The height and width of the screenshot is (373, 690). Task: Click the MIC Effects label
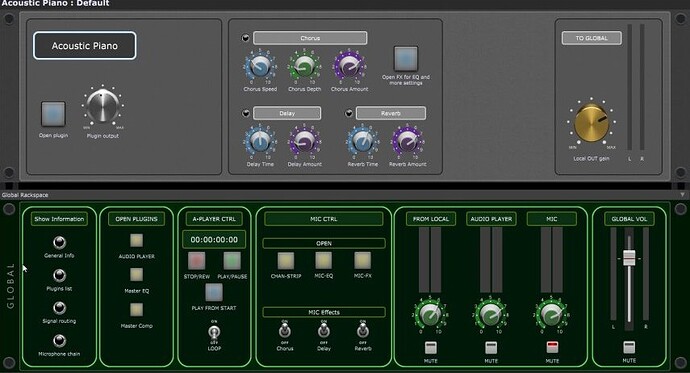[x=324, y=312]
